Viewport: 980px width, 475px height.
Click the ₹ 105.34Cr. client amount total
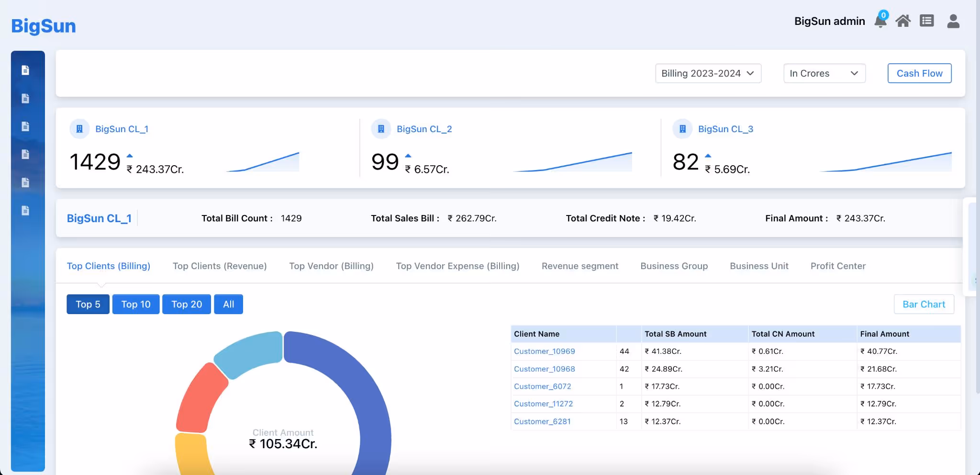pyautogui.click(x=283, y=444)
